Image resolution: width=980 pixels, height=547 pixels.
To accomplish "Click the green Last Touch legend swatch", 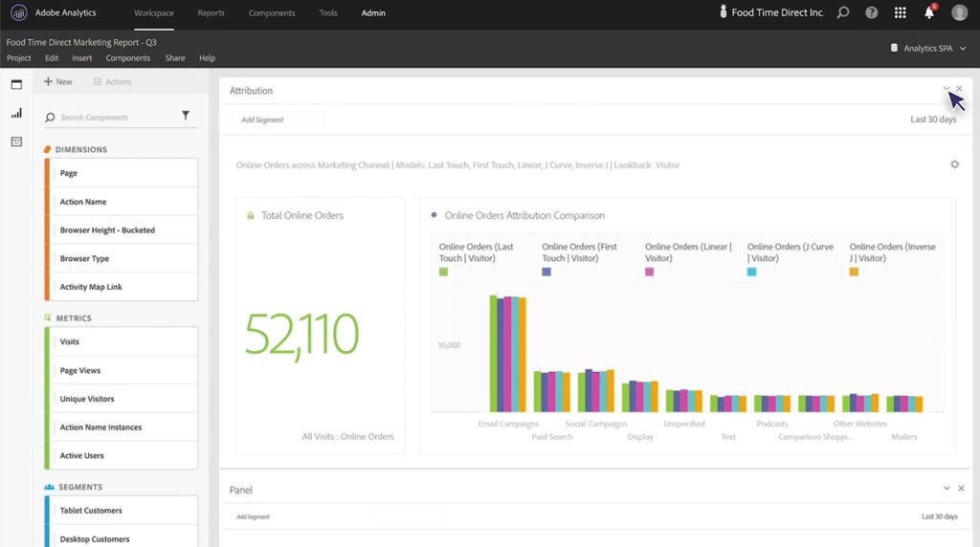I will pyautogui.click(x=443, y=272).
